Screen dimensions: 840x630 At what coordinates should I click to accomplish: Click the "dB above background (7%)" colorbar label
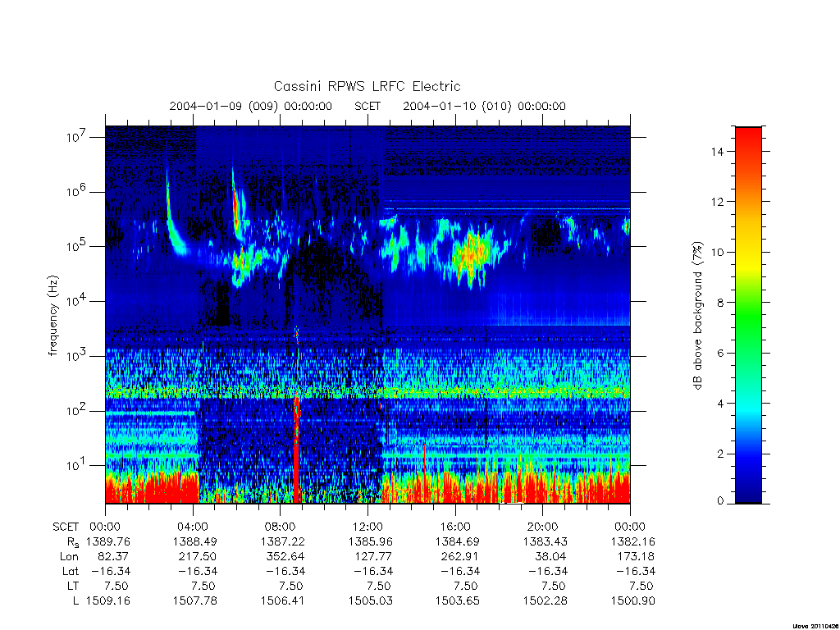(697, 316)
